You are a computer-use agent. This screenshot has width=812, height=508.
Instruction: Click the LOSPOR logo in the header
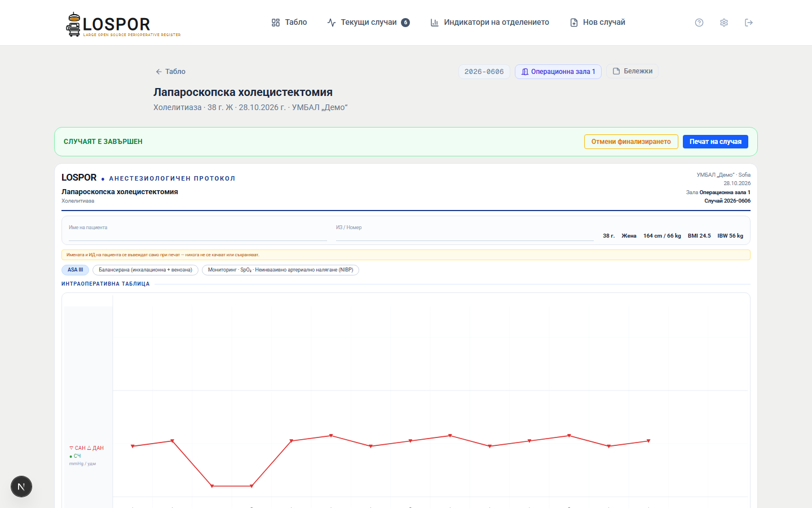click(x=123, y=24)
